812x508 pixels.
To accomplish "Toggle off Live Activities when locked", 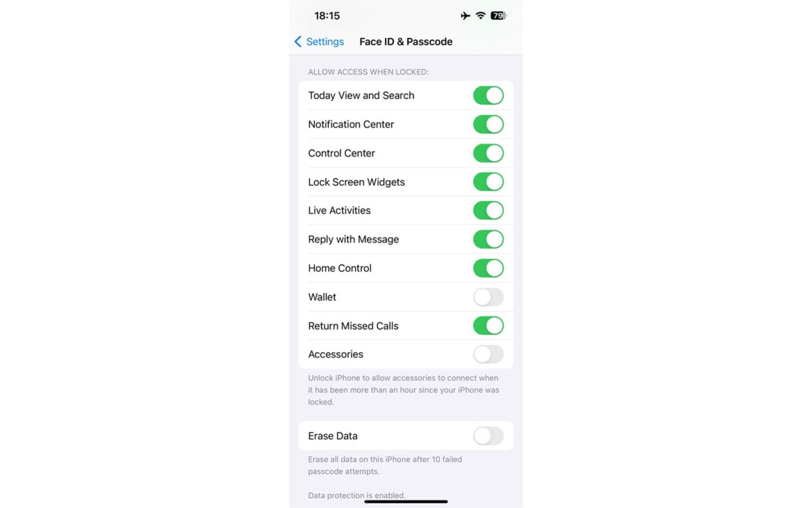I will (x=488, y=210).
